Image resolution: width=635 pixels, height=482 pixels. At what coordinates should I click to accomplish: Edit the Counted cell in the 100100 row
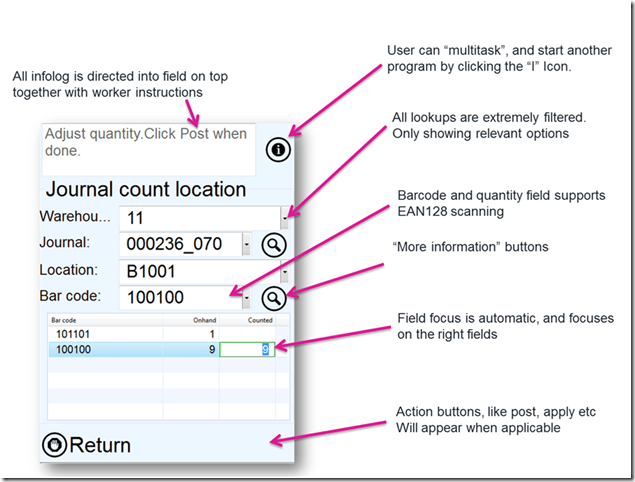247,349
